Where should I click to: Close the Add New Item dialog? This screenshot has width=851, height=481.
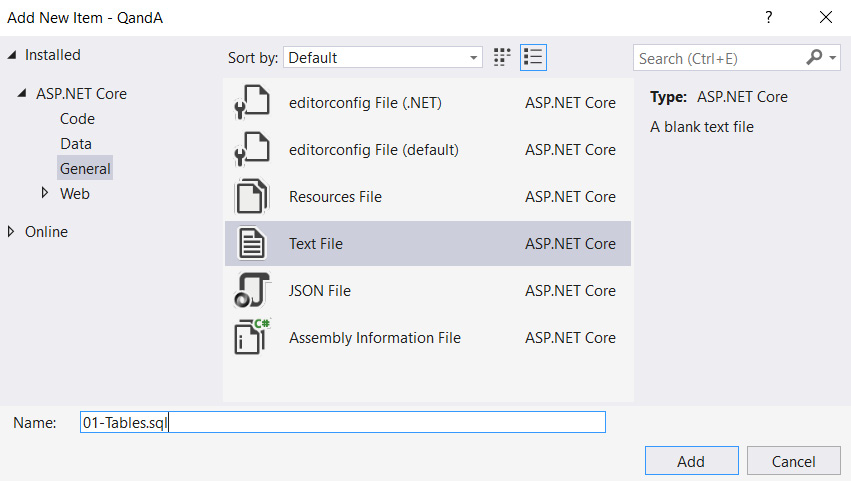coord(825,17)
